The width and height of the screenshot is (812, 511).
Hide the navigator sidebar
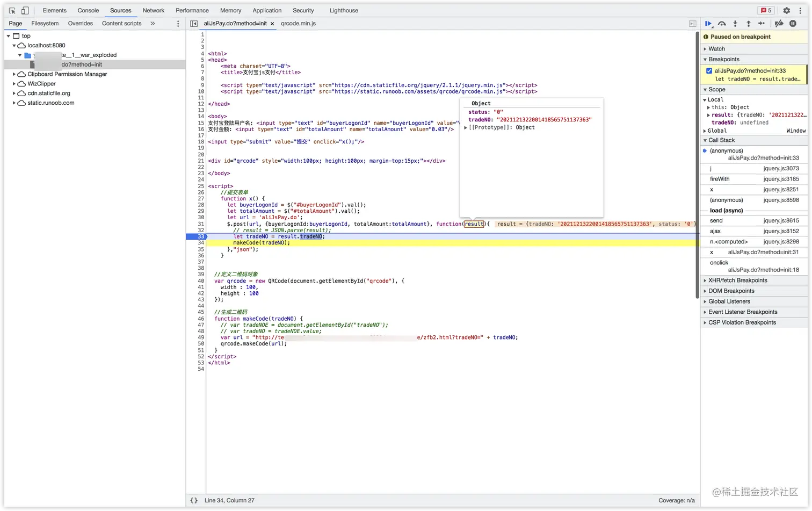click(x=194, y=24)
